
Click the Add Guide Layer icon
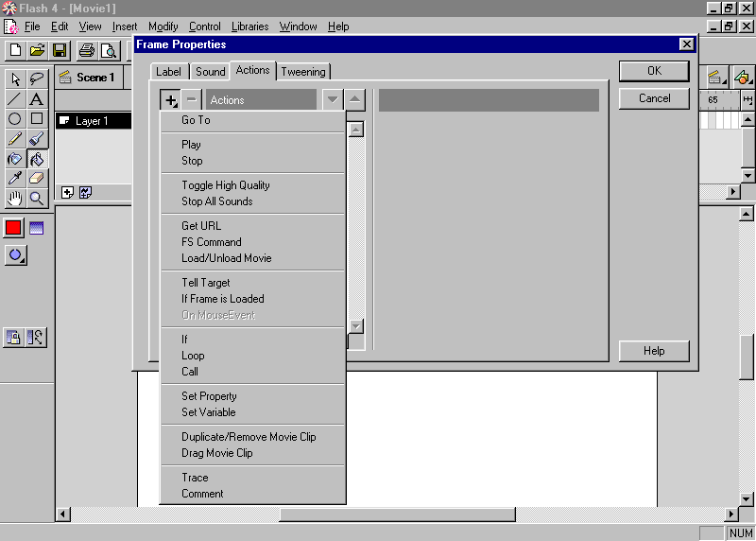pos(85,193)
